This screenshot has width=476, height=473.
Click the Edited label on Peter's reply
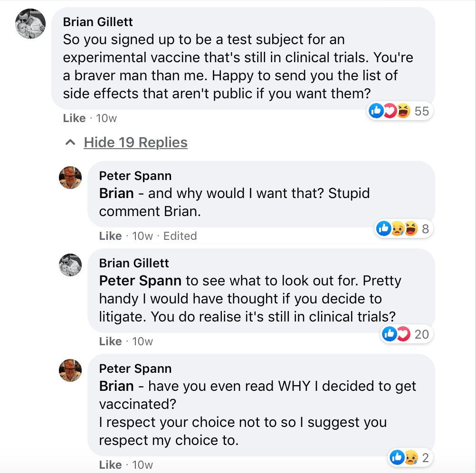click(180, 236)
